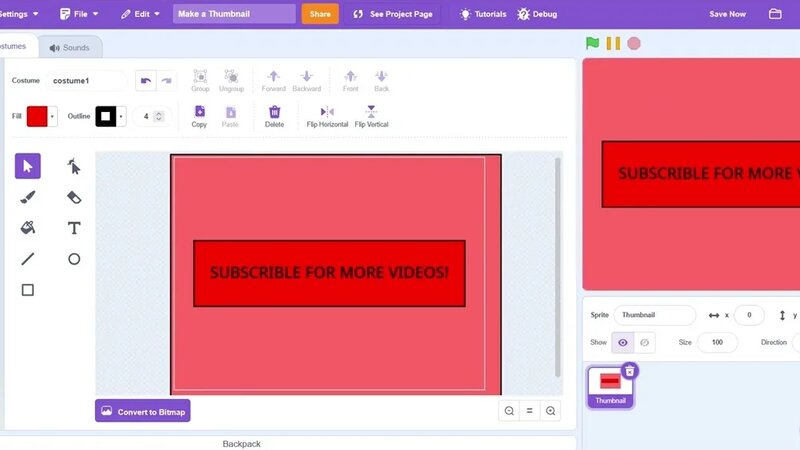Click the Group icon

coord(200,81)
